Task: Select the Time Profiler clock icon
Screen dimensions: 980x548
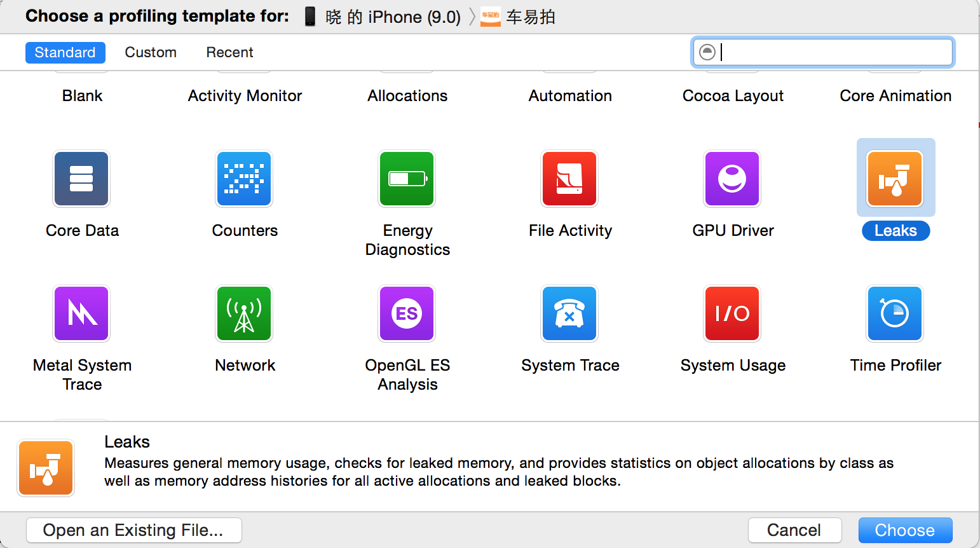Action: click(x=895, y=313)
